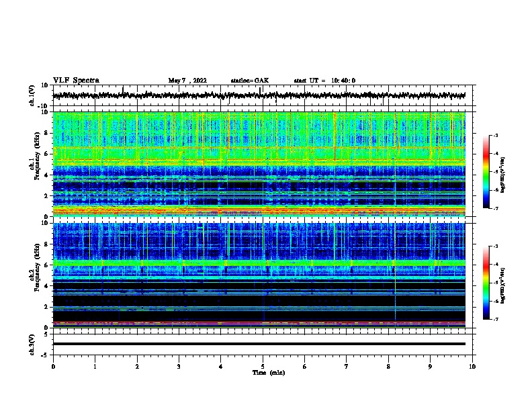Image resolution: width=532 pixels, height=411 pixels.
Task: Click time axis tick label "4"
Action: point(221,367)
